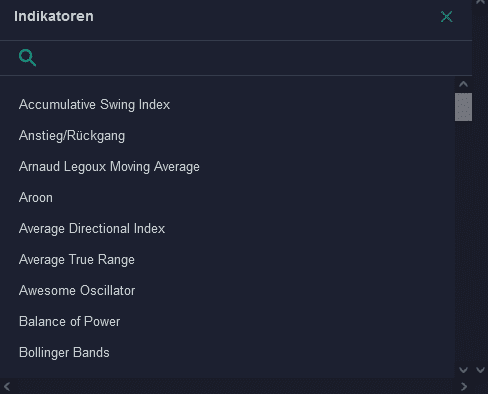Add Arnaud Legoux Moving Average indicator
Image resolution: width=488 pixels, height=394 pixels.
(x=109, y=167)
